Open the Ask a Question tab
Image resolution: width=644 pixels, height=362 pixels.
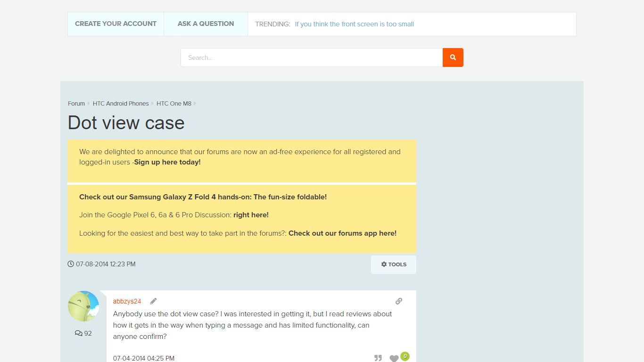click(206, 24)
